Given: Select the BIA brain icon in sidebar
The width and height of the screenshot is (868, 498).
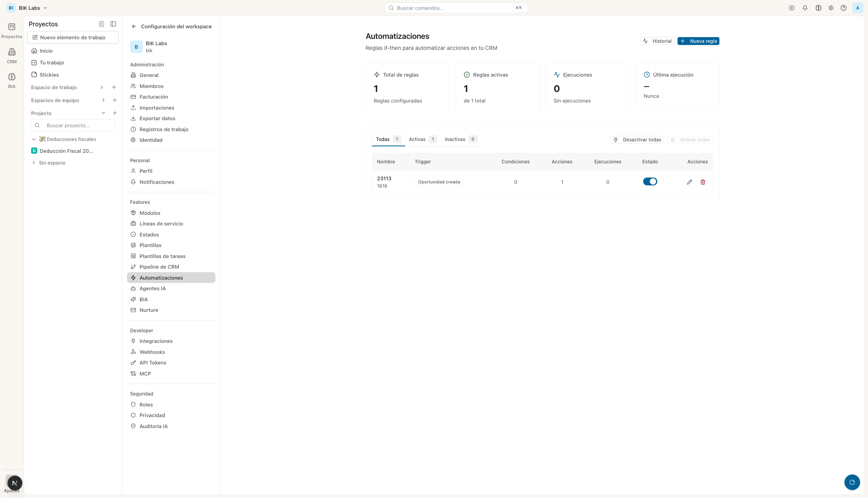Looking at the screenshot, I should 11,80.
